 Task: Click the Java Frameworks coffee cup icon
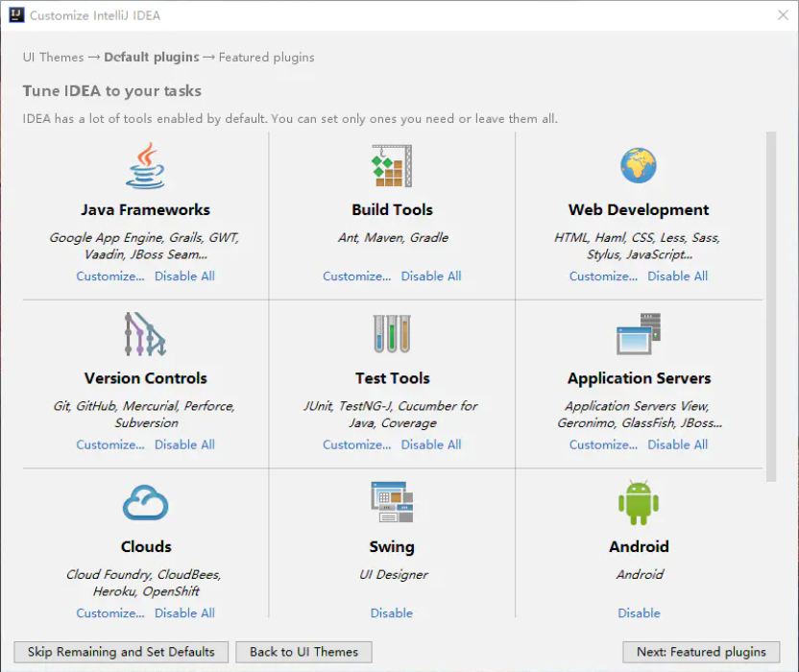click(x=146, y=166)
